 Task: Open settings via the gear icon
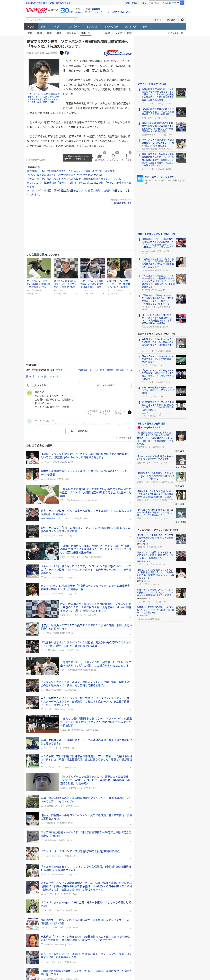click(182, 20)
